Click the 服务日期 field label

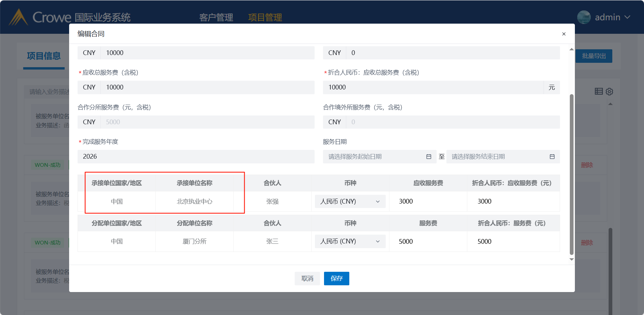(x=335, y=142)
